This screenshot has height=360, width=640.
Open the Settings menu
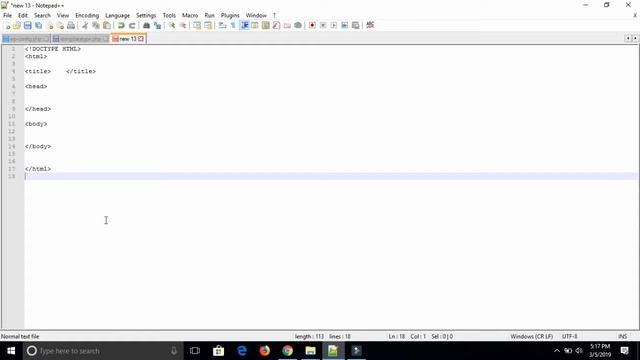(x=146, y=16)
